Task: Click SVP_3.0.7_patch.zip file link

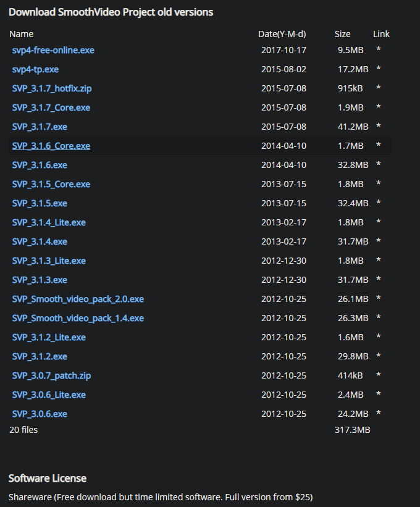Action: point(51,375)
